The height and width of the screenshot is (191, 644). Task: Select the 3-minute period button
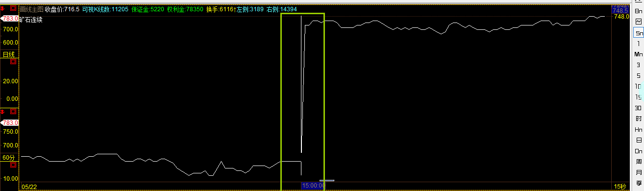pyautogui.click(x=638, y=65)
